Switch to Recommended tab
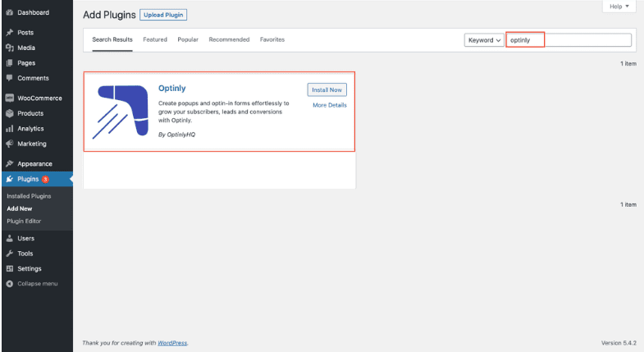Screen dimensions: 644x352 (x=229, y=39)
